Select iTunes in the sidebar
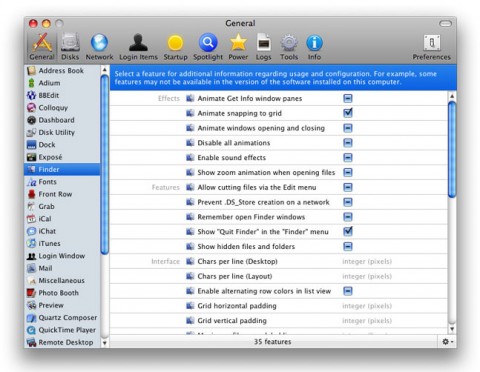This screenshot has width=480, height=372. point(62,243)
